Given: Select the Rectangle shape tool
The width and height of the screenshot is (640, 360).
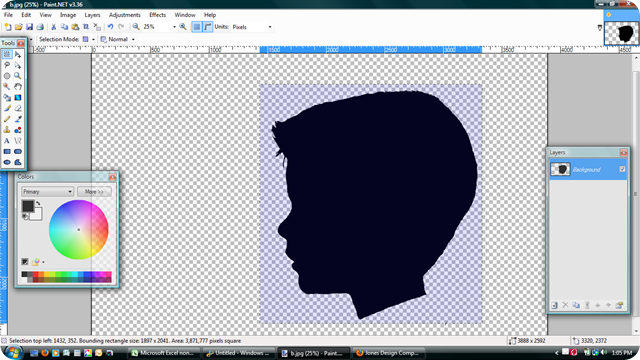Looking at the screenshot, I should tap(7, 151).
